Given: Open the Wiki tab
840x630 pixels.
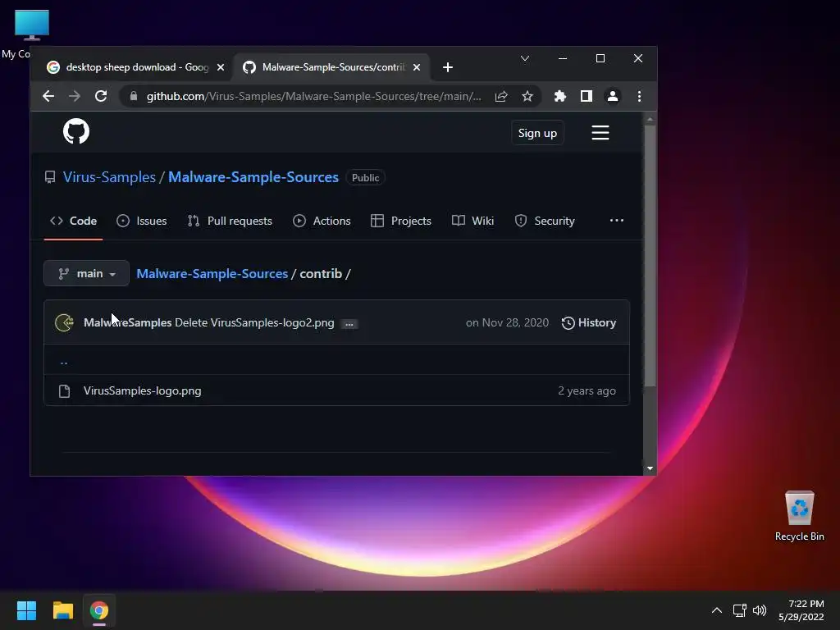Looking at the screenshot, I should [x=472, y=221].
